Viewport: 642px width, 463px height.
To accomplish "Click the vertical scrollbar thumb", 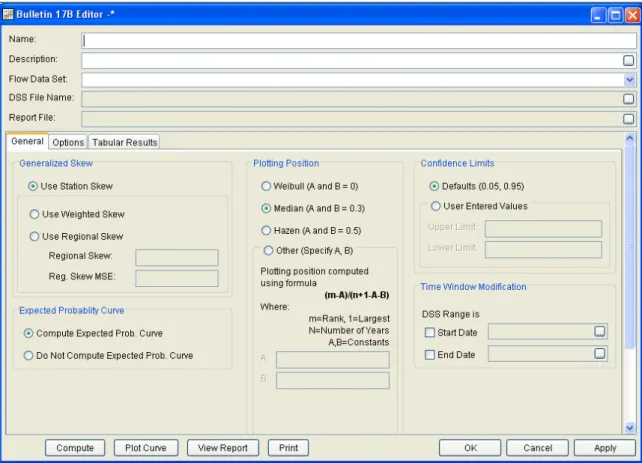I will (x=630, y=246).
